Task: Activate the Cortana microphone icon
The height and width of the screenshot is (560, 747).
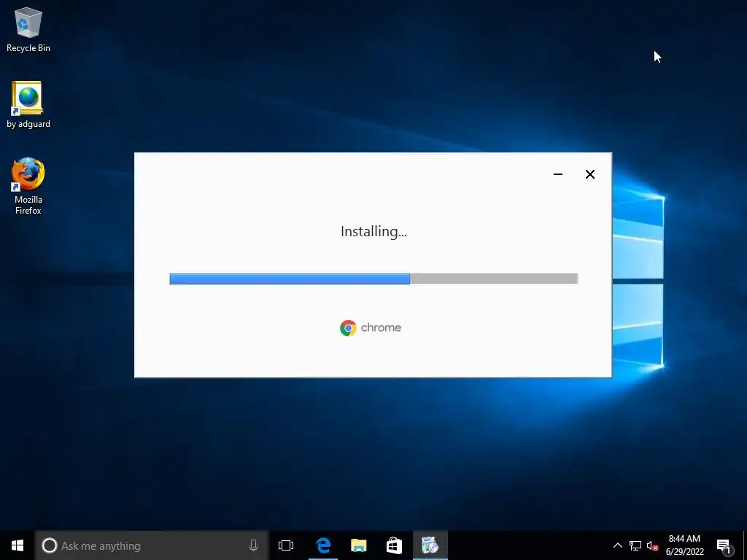Action: (x=253, y=545)
